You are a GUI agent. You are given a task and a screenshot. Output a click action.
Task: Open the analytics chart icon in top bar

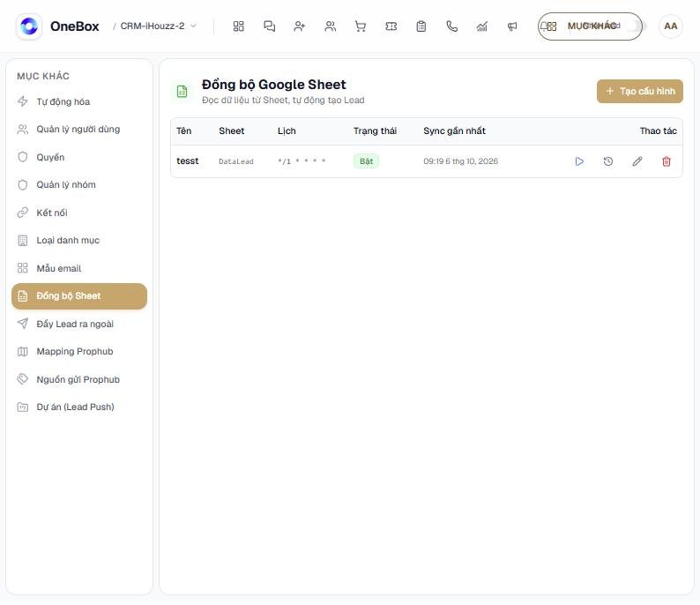tap(482, 26)
